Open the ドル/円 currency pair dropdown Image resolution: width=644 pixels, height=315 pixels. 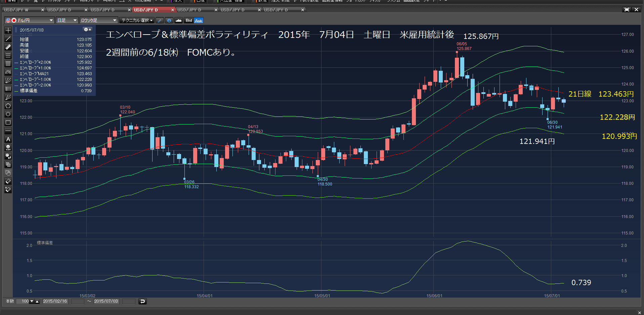[x=29, y=20]
